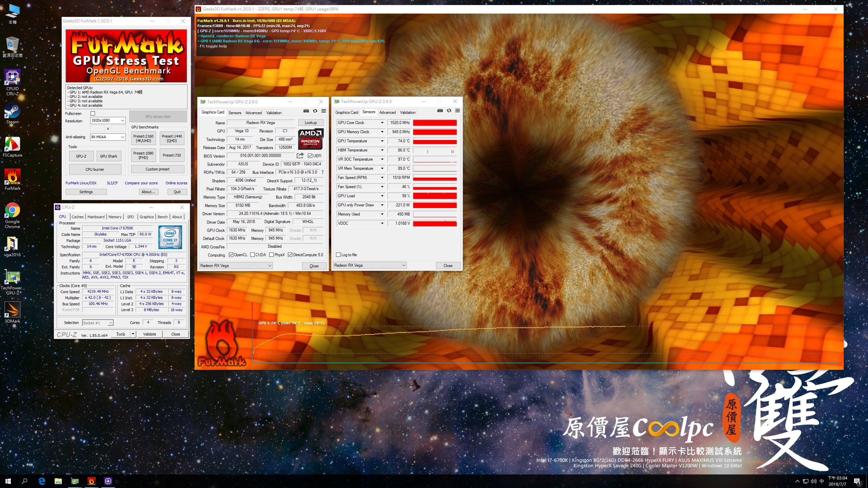Toggle PhysX checkbox in GPU-Z
The height and width of the screenshot is (488, 868).
pos(271,255)
